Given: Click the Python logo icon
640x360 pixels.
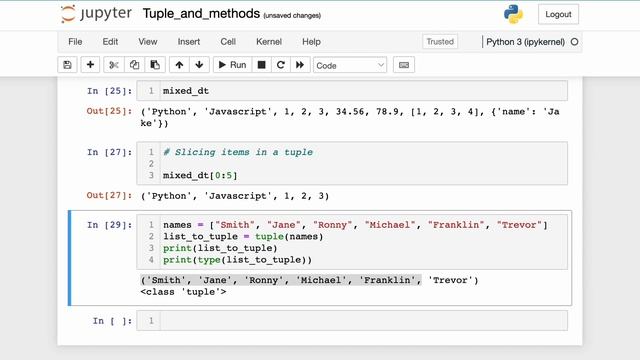Looking at the screenshot, I should pos(513,14).
